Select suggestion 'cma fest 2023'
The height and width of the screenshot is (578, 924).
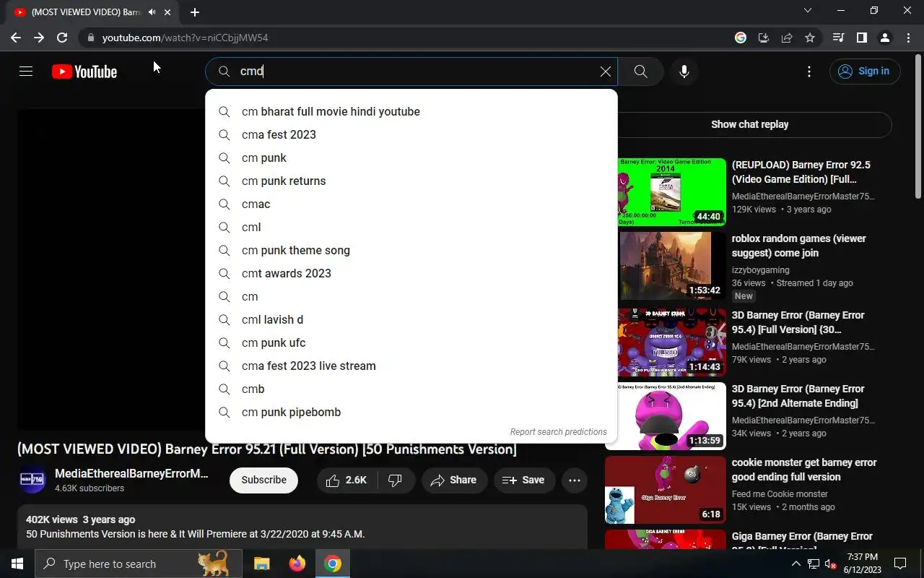411,134
